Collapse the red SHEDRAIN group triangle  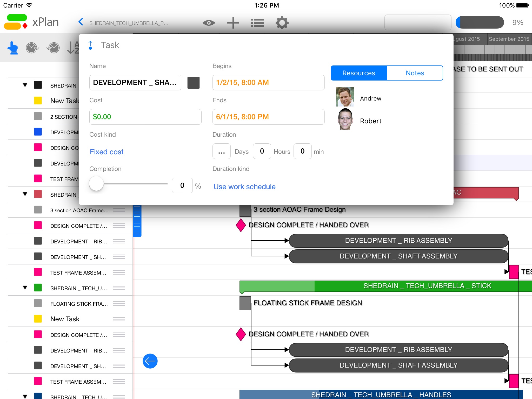tap(25, 194)
